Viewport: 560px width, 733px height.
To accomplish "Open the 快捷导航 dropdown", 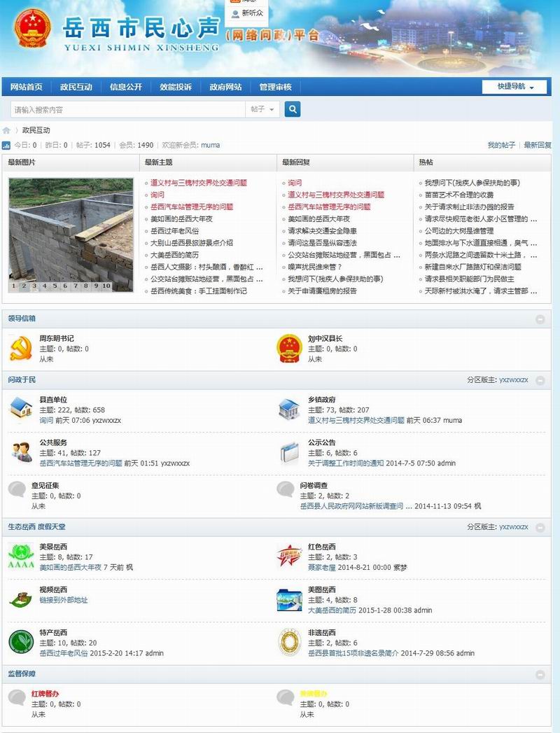I will click(x=514, y=87).
